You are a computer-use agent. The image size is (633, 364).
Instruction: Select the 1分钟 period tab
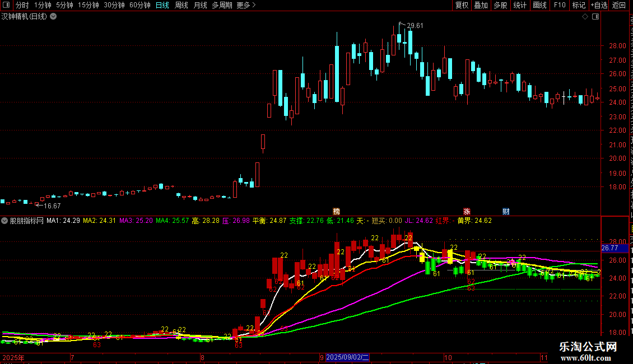[x=43, y=5]
